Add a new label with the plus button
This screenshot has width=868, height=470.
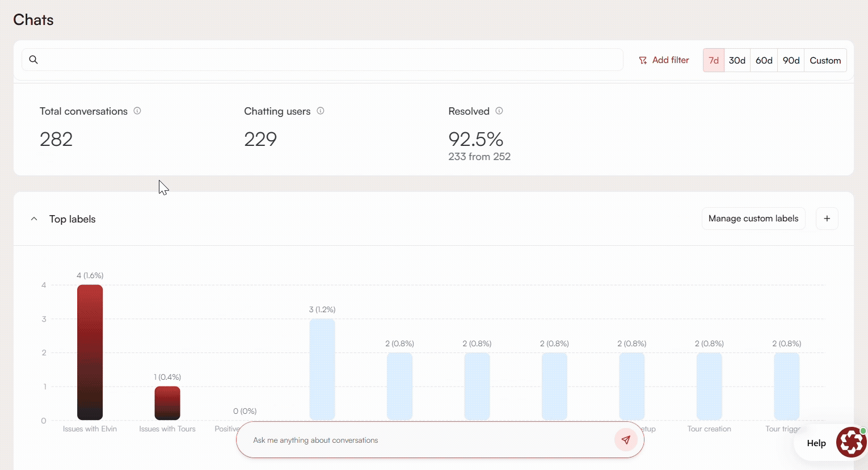click(x=827, y=219)
